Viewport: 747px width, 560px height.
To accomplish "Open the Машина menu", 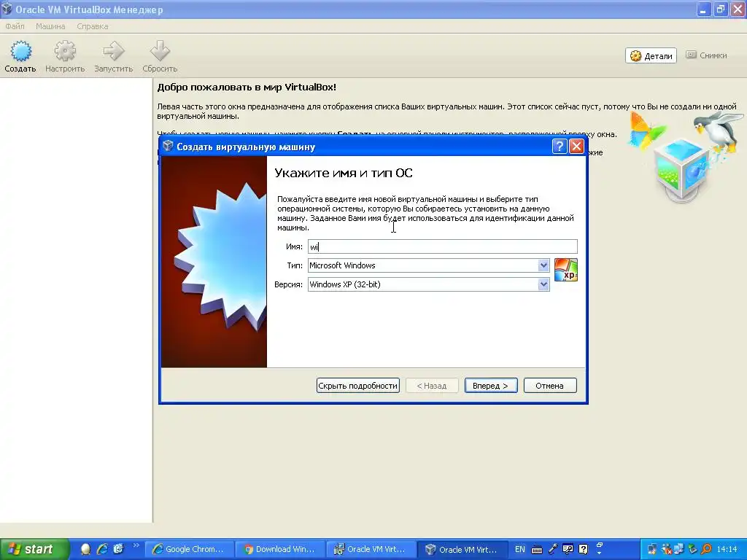I will 50,26.
